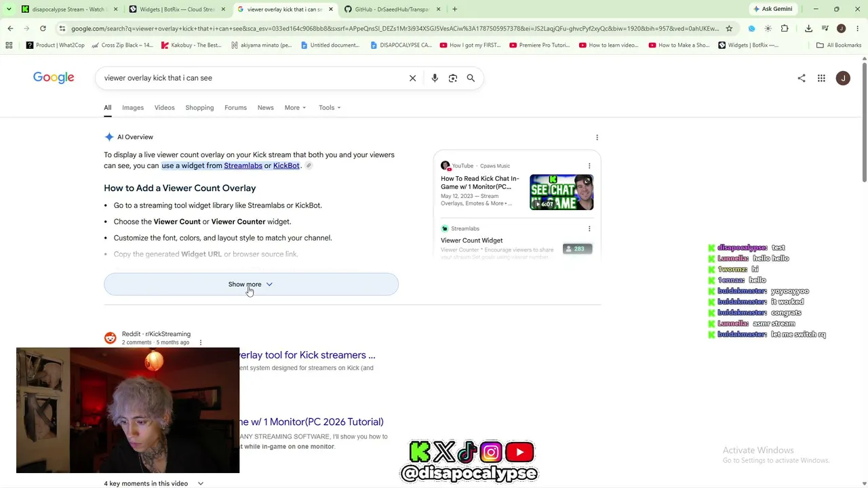
Task: Open the Viewer Count Widget source link
Action: (471, 241)
